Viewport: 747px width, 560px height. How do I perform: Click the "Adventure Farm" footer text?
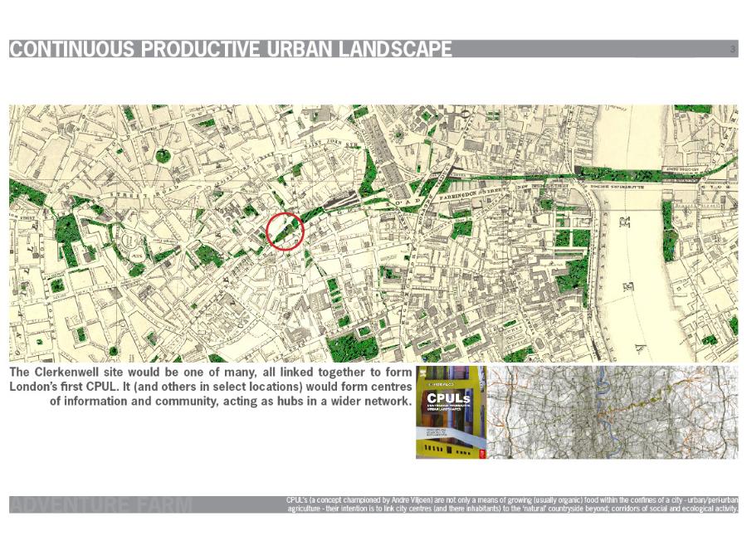(100, 504)
